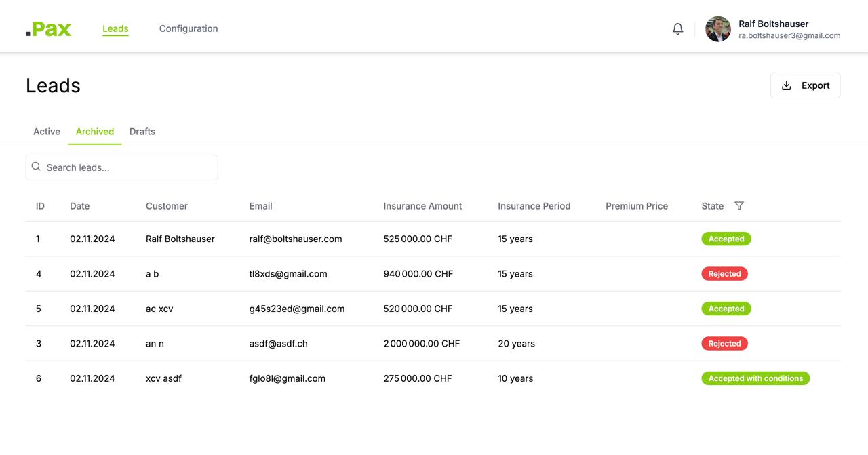The image size is (868, 455).
Task: Click Ralf Boltshauser profile avatar
Action: pyautogui.click(x=717, y=29)
